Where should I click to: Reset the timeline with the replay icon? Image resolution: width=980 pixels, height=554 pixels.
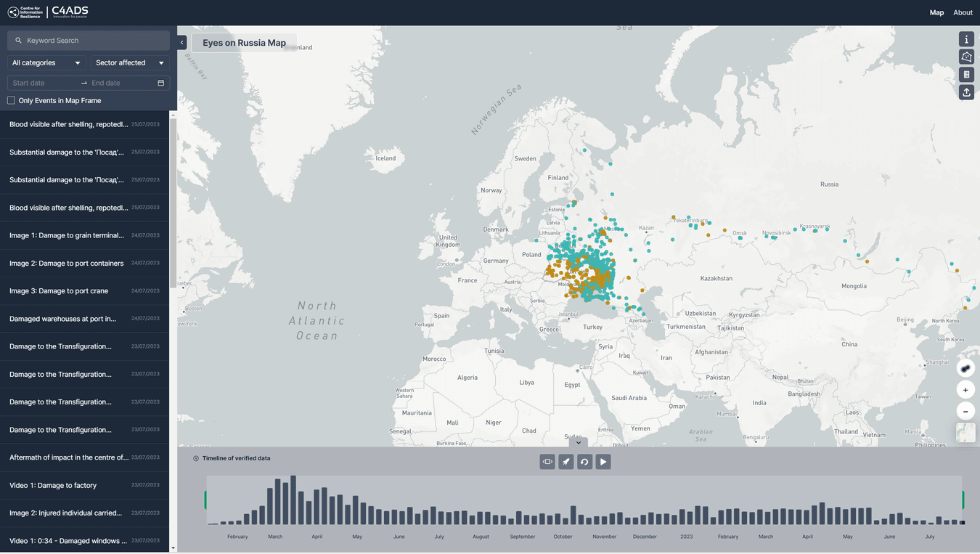click(x=584, y=461)
